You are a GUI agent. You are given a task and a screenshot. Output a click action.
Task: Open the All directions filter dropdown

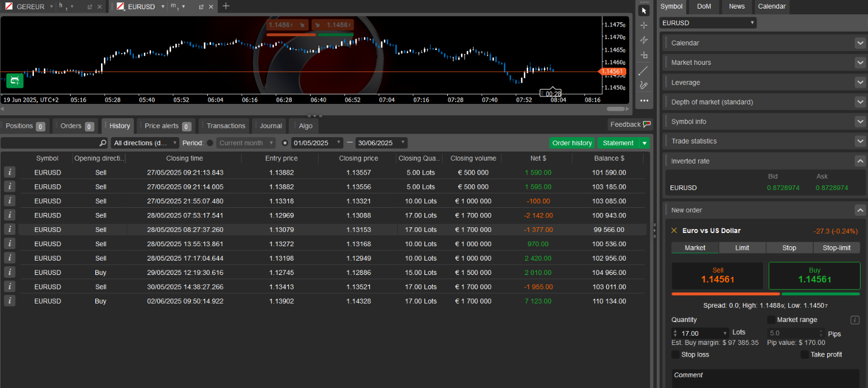click(145, 143)
